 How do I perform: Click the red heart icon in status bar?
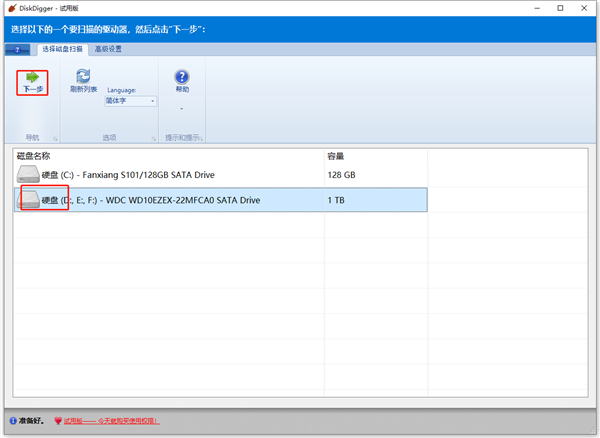coord(58,421)
